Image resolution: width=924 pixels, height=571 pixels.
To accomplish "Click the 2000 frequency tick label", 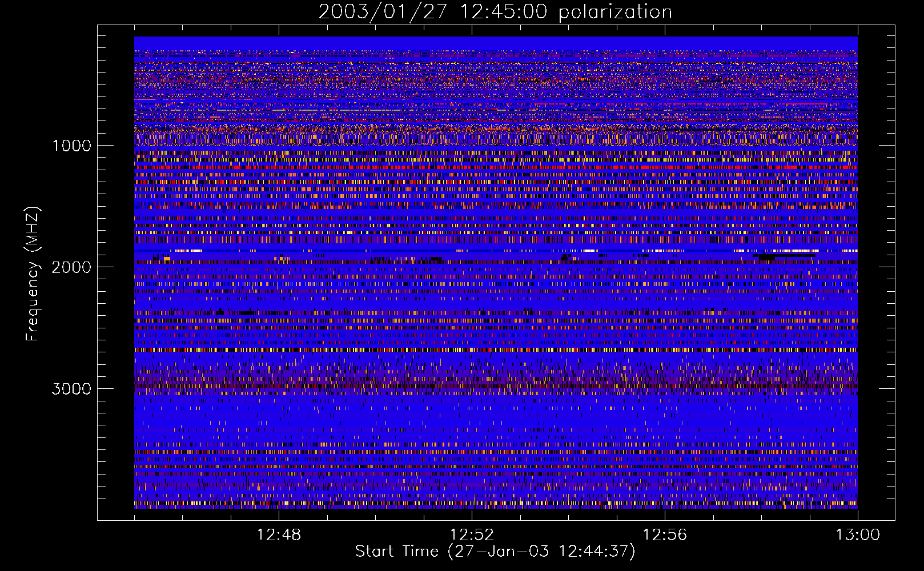I will click(72, 267).
